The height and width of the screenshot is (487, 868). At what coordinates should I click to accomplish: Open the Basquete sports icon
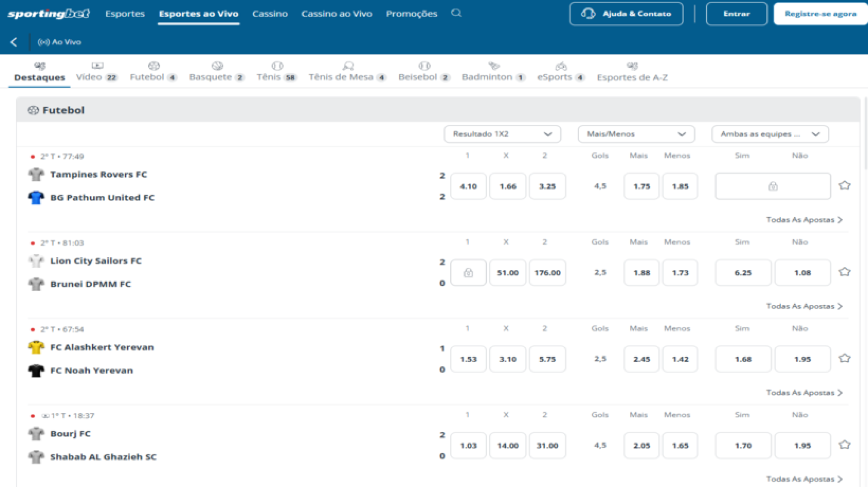[x=217, y=66]
